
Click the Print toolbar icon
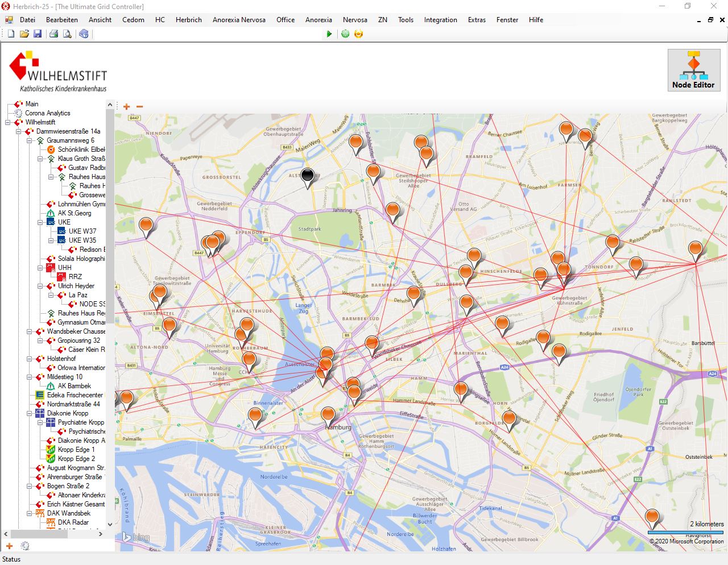tap(53, 34)
